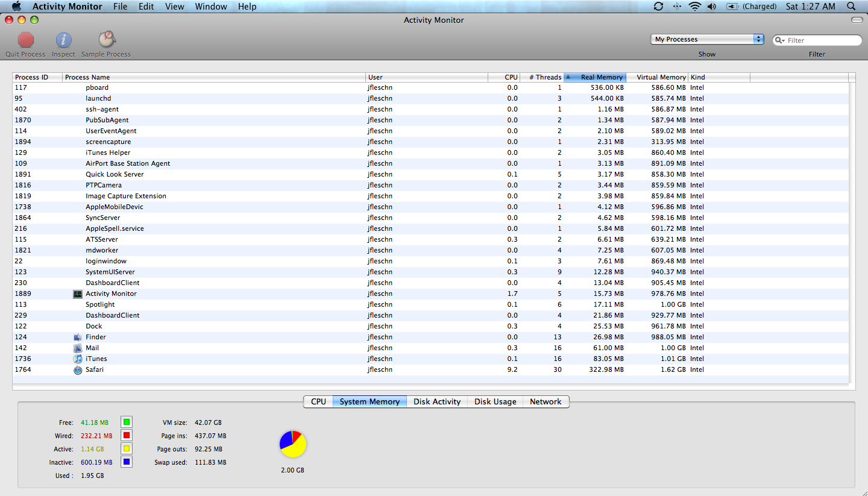Select the SystemUIServer process row
This screenshot has height=496, width=868.
pyautogui.click(x=430, y=272)
